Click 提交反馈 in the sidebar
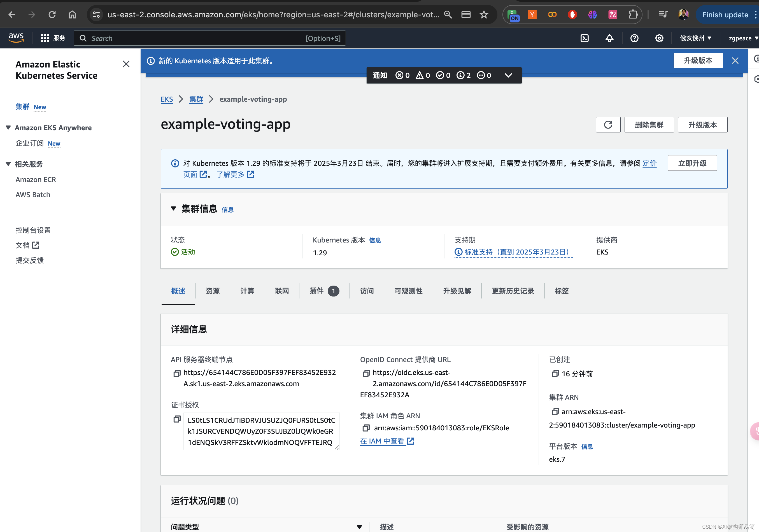 coord(29,260)
